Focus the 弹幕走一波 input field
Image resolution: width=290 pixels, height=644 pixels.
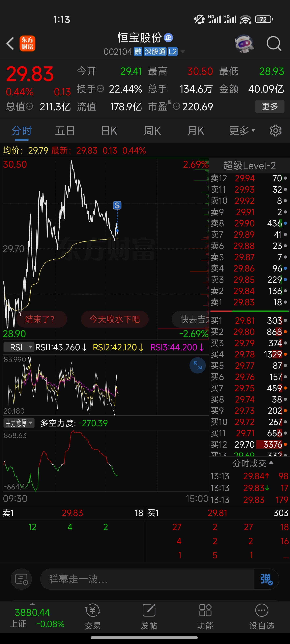147,579
